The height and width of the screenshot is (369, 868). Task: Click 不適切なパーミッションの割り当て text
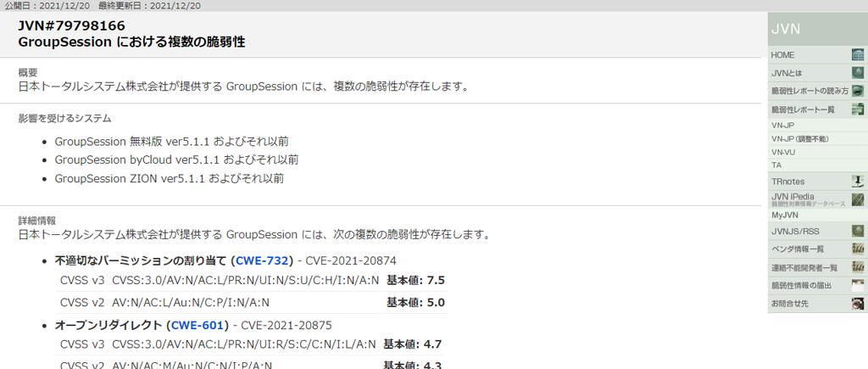[x=141, y=261]
